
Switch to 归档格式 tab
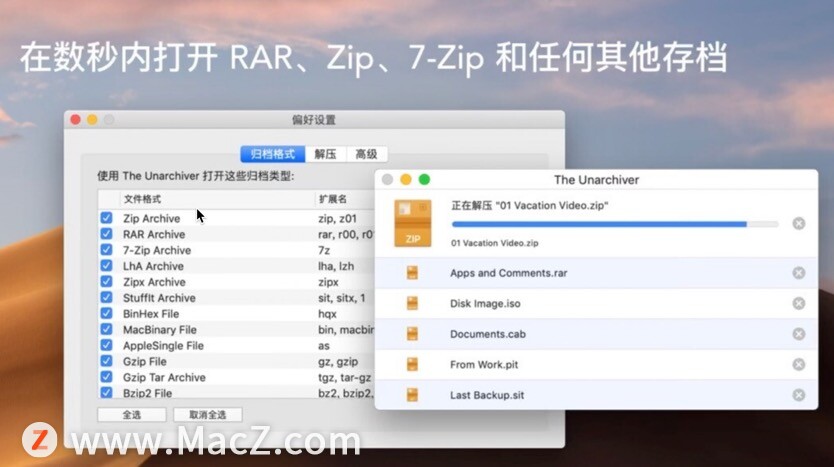[273, 154]
